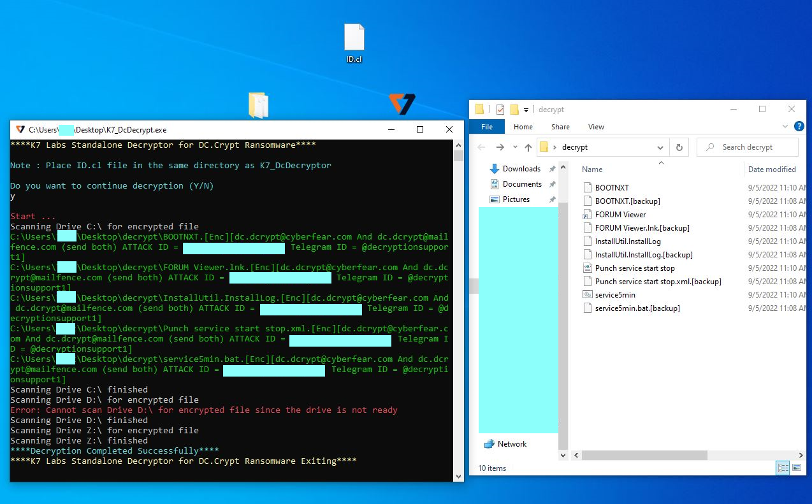Navigate up one level with the Up arrow
Viewport: 812px width, 504px height.
[x=529, y=147]
